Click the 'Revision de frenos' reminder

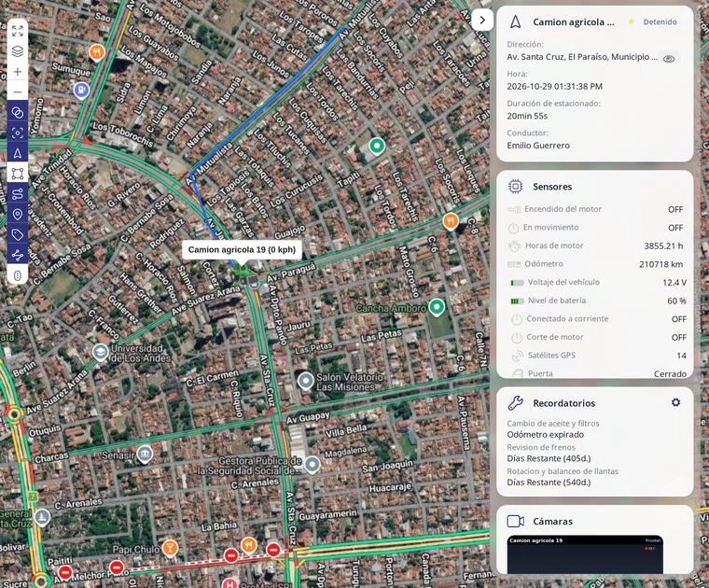(541, 447)
